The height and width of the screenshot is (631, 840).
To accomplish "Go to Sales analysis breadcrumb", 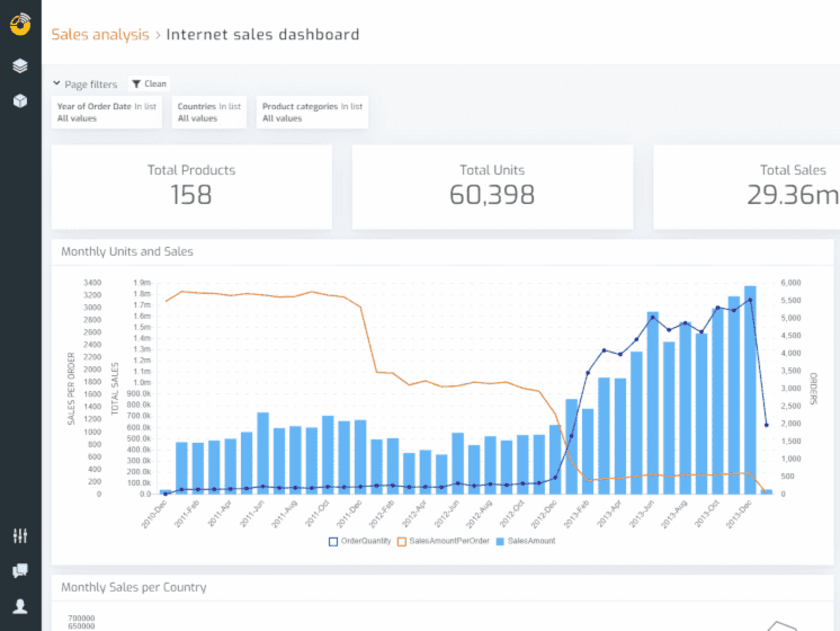I will coord(100,35).
